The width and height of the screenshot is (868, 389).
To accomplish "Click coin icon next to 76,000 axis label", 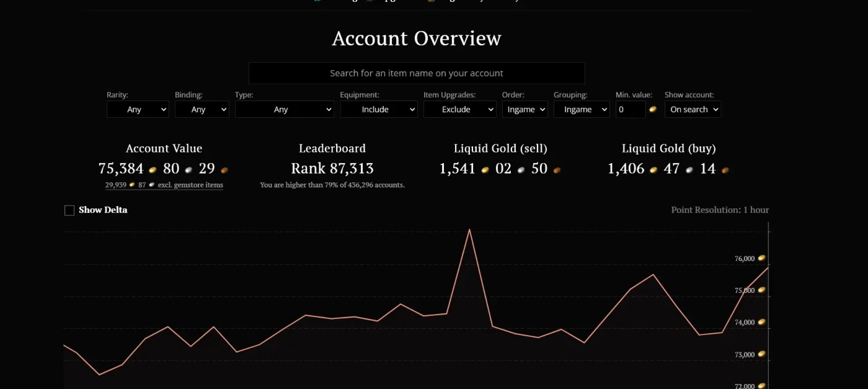I will point(762,258).
